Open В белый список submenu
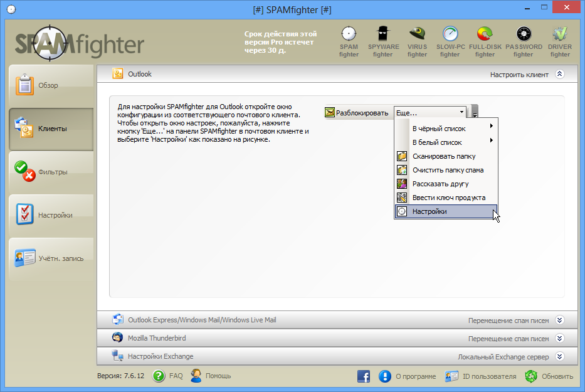585x392 pixels. [x=446, y=142]
